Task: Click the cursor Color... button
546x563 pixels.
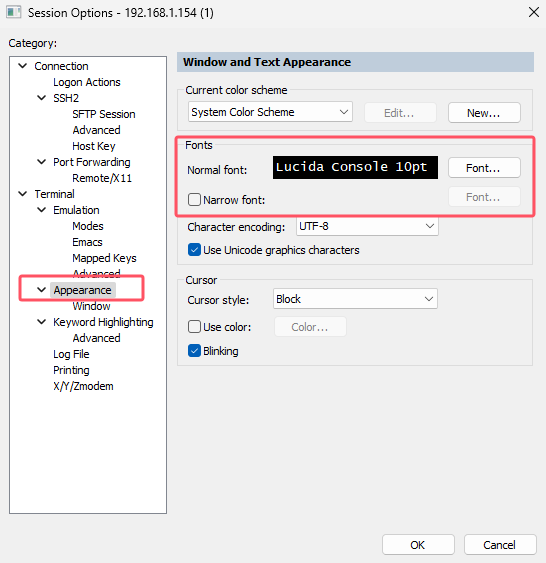Action: pyautogui.click(x=310, y=327)
